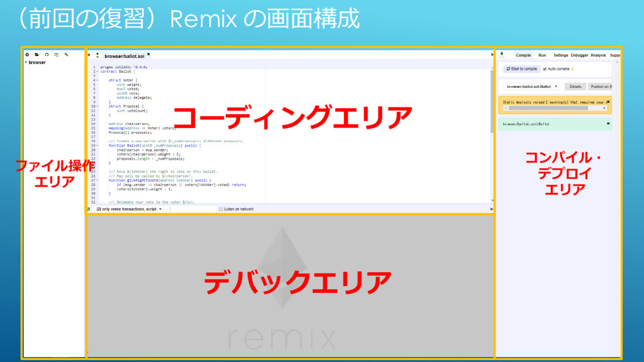Screen dimensions: 644x362
Task: Collapse the terminal with the chevron icon
Action: pyautogui.click(x=492, y=209)
